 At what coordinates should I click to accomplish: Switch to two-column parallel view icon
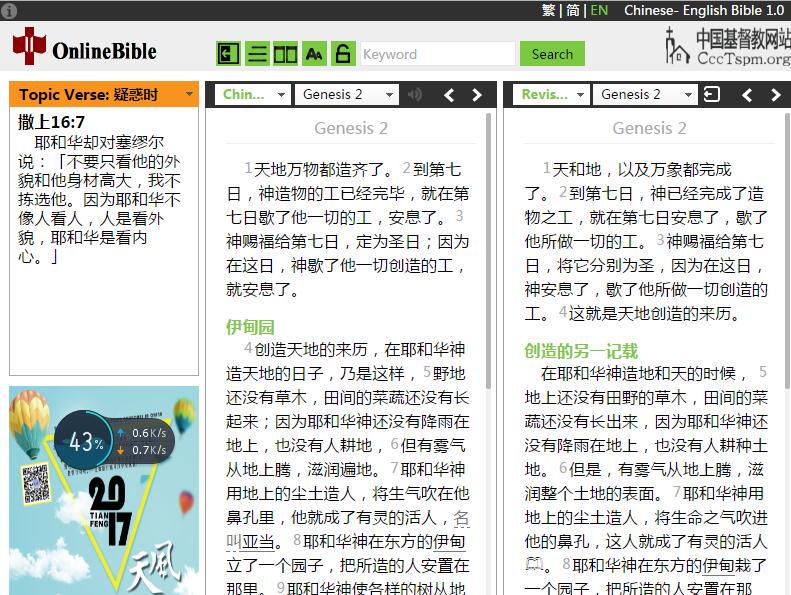[285, 53]
